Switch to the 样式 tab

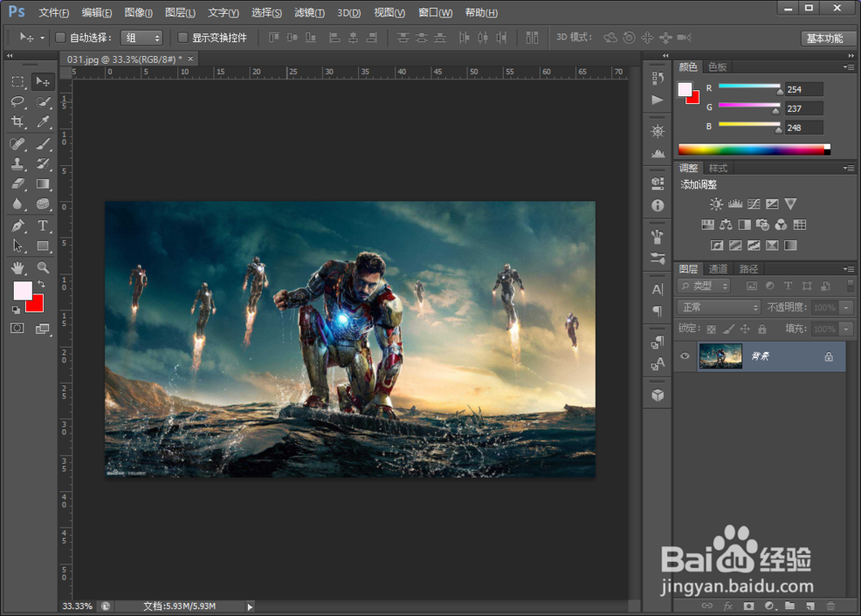coord(718,168)
